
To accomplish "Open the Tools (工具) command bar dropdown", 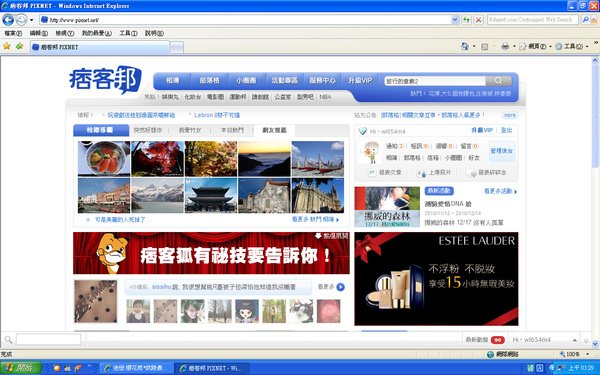I will tap(572, 46).
